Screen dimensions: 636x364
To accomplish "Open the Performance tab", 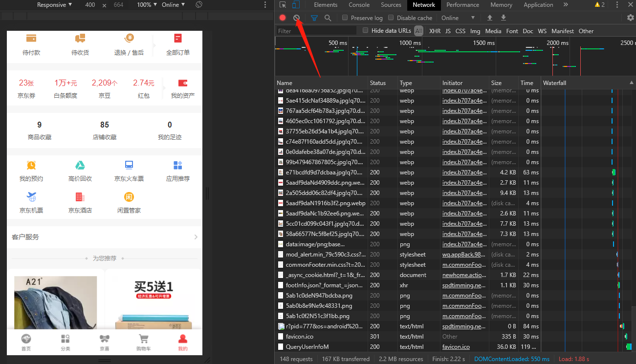I will pyautogui.click(x=462, y=5).
